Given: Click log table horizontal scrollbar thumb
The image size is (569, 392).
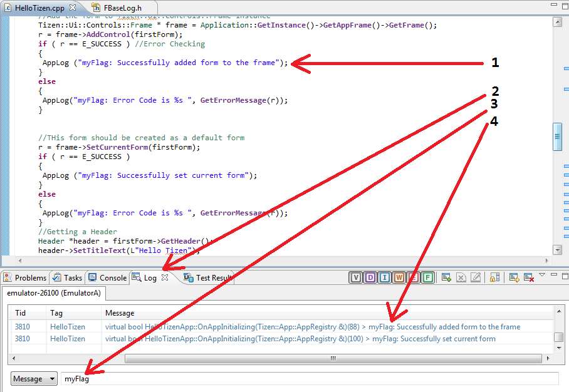Looking at the screenshot, I should click(x=333, y=358).
